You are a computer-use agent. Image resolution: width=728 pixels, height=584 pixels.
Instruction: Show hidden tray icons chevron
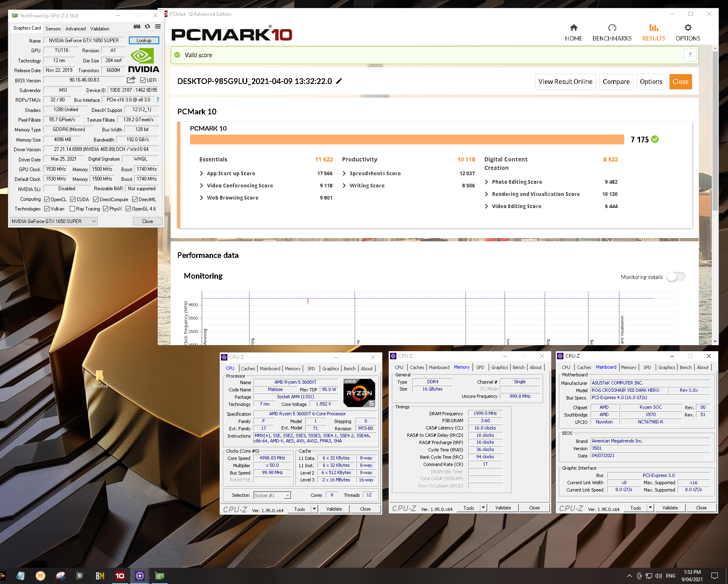coord(630,576)
